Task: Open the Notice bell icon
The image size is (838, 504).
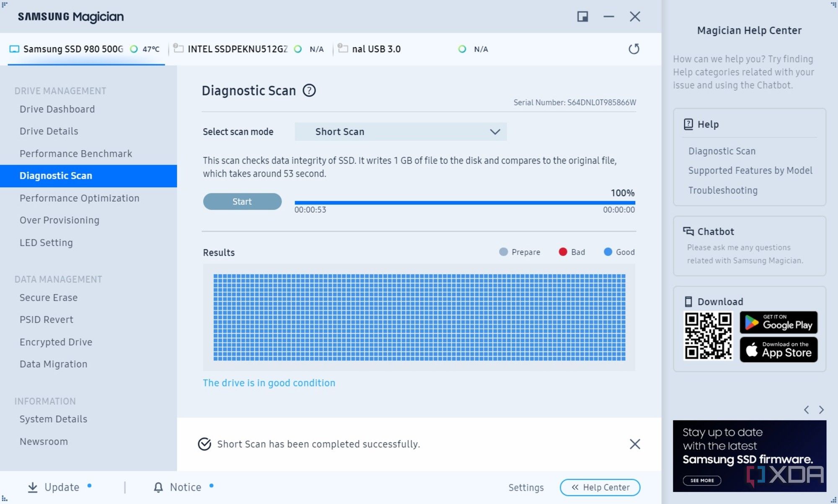Action: tap(158, 487)
